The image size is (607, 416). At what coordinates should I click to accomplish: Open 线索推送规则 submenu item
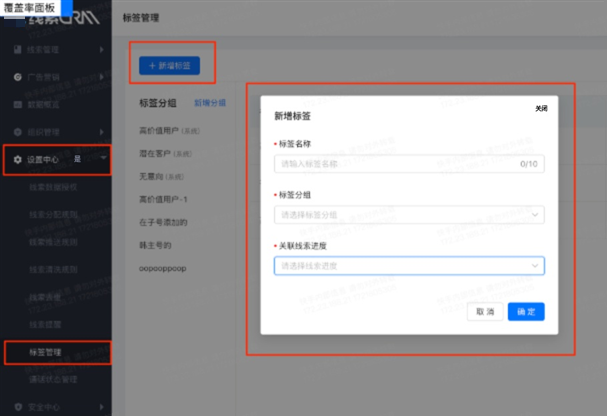(53, 242)
